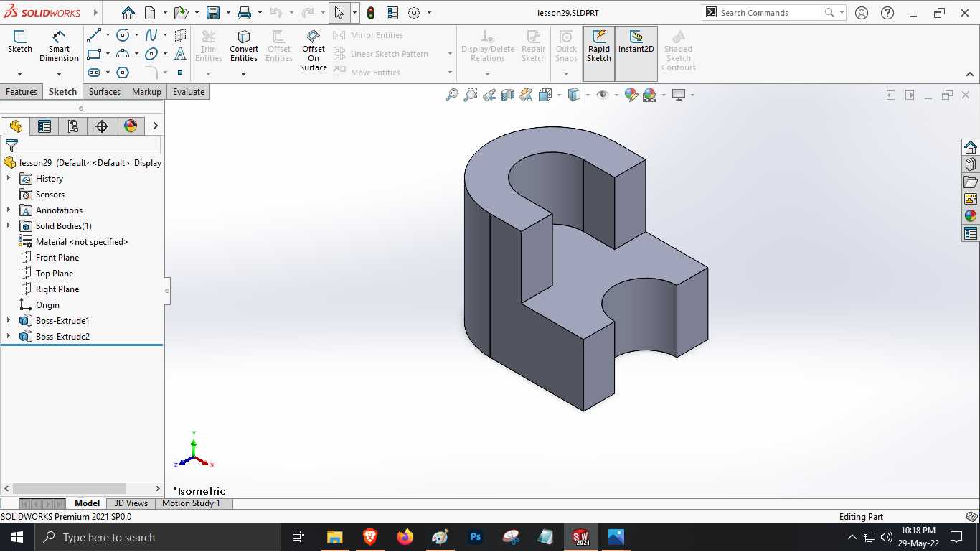Open Sketch button dropdown arrow
The height and width of the screenshot is (560, 980).
(19, 74)
